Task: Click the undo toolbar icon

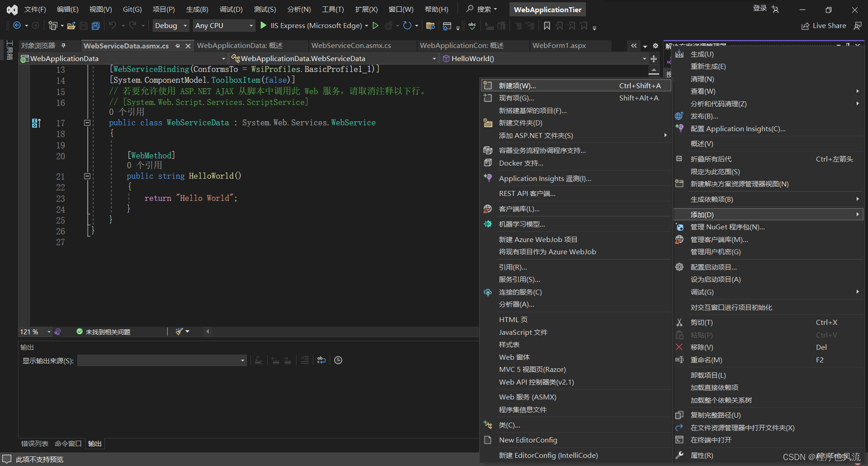Action: click(113, 26)
